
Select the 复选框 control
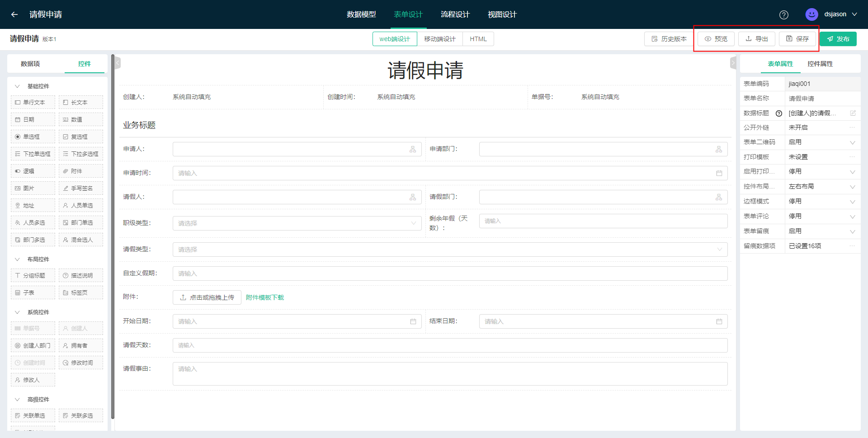pyautogui.click(x=81, y=137)
